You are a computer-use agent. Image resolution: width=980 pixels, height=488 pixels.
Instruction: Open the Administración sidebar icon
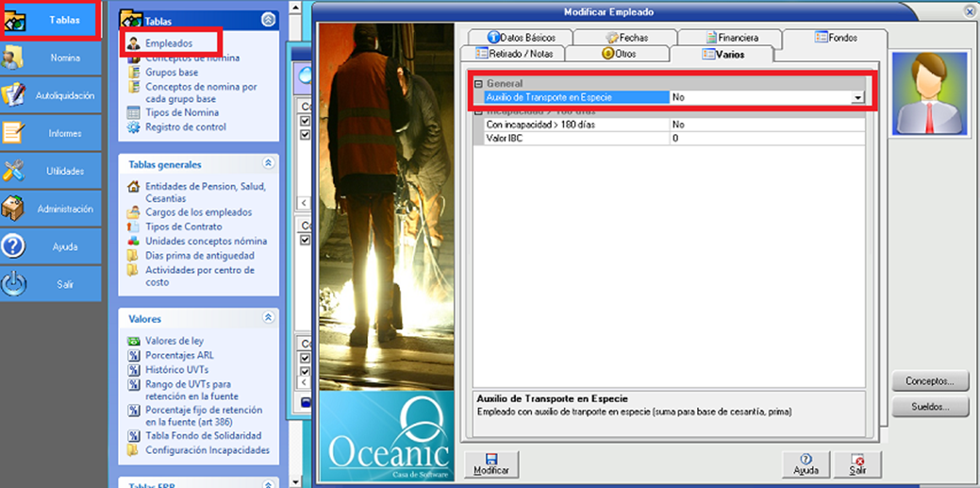(x=15, y=209)
